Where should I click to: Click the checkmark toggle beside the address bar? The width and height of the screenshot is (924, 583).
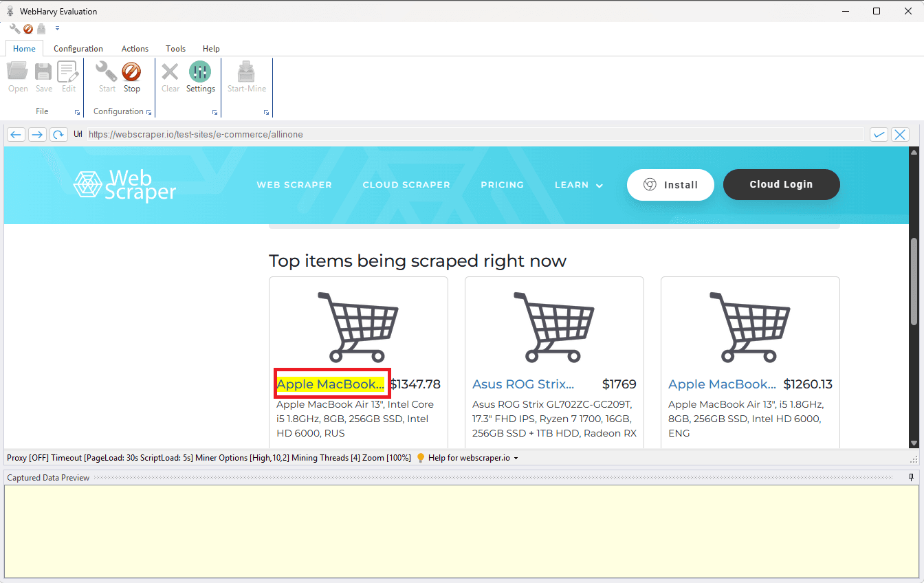(x=879, y=134)
